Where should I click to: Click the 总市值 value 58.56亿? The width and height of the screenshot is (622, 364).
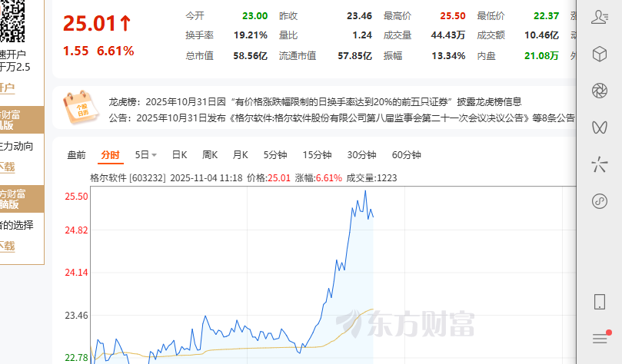[x=251, y=56]
